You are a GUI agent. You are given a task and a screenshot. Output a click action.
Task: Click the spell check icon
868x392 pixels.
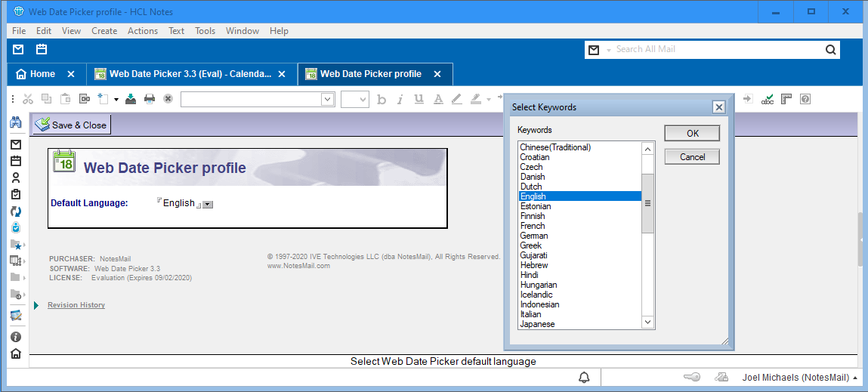[768, 99]
